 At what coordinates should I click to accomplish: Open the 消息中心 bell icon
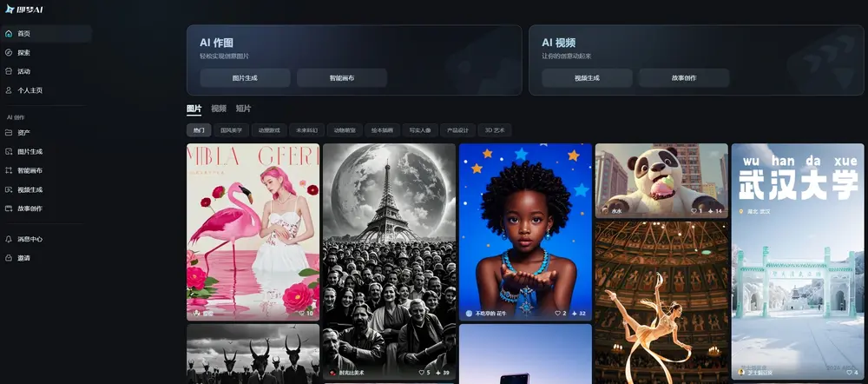[9, 240]
